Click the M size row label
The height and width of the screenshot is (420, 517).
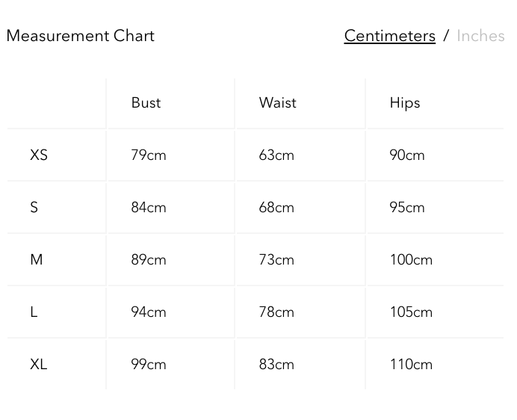click(x=37, y=260)
